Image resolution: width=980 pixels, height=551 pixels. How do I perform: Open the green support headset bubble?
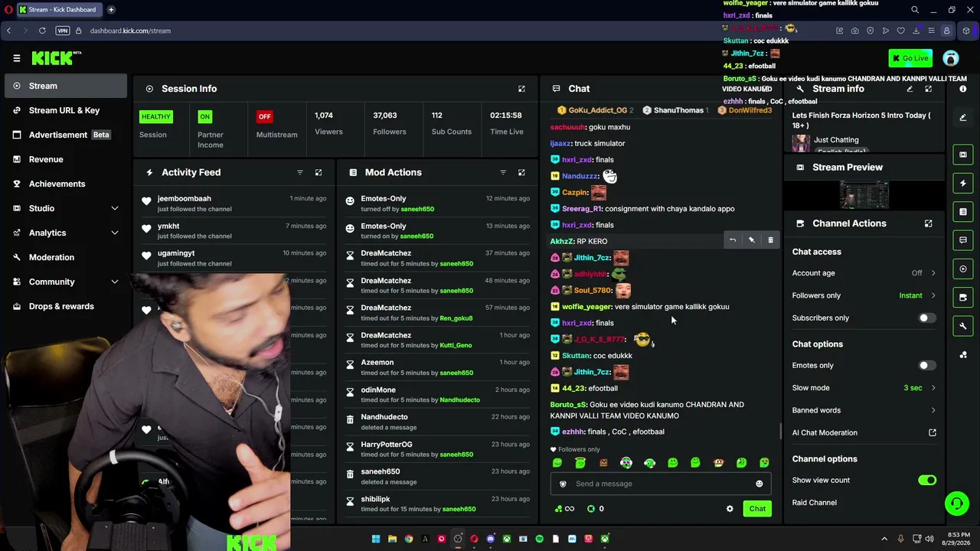click(x=956, y=503)
